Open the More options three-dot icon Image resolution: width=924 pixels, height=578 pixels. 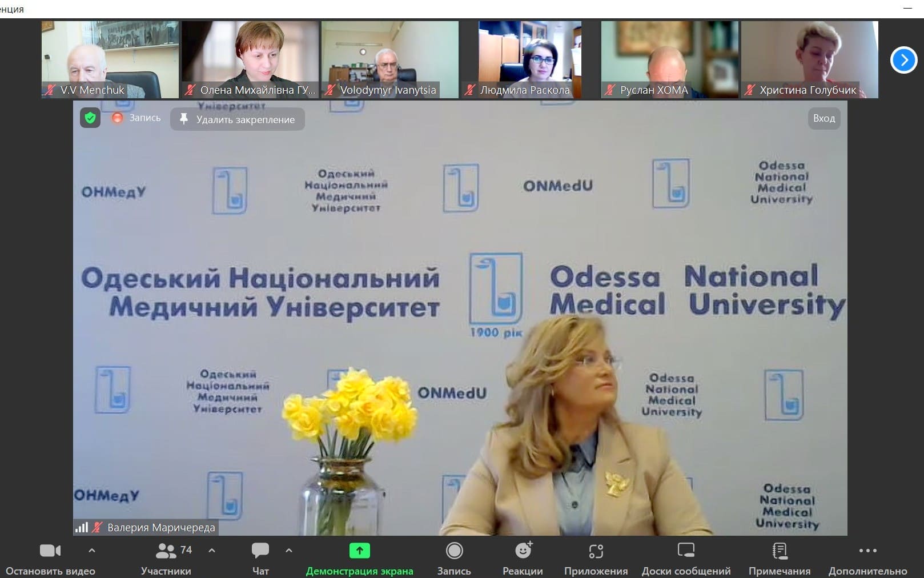pyautogui.click(x=868, y=551)
